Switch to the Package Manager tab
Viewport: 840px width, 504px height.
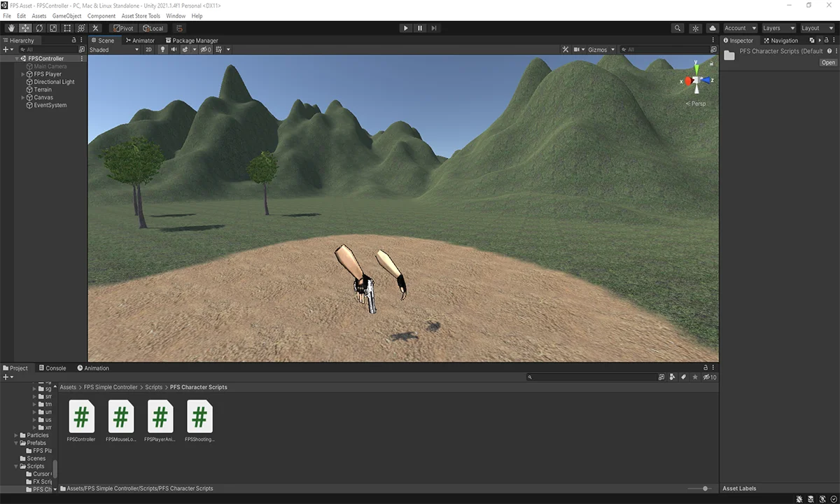tap(192, 41)
